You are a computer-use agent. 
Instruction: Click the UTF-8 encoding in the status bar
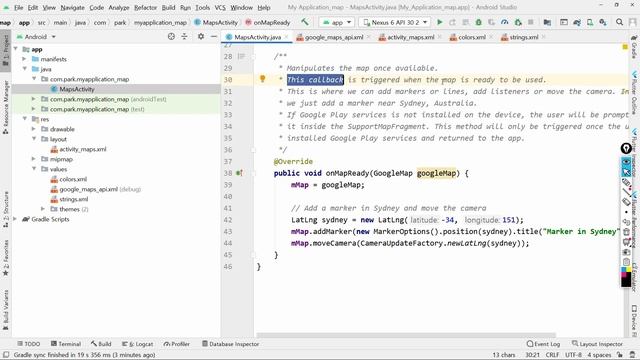point(573,355)
